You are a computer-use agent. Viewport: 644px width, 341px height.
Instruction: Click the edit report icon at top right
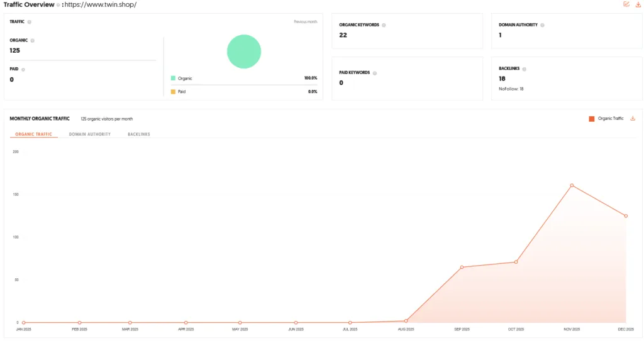coord(626,4)
